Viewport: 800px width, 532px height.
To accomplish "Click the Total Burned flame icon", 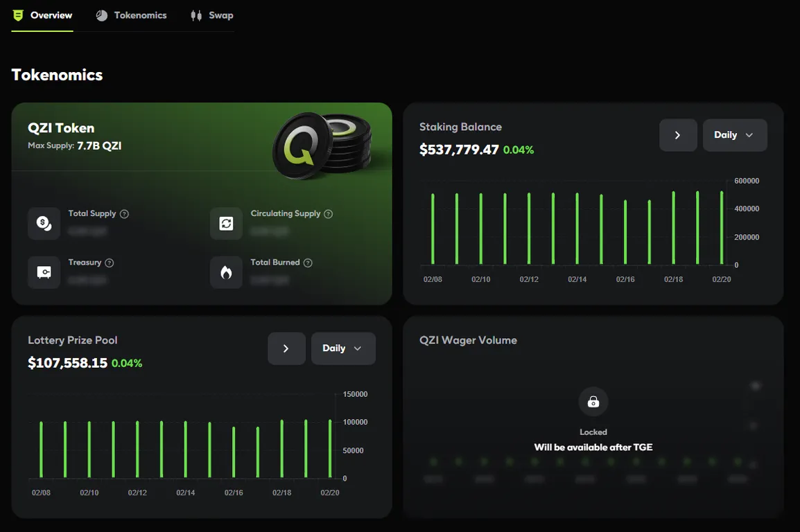I will point(226,272).
